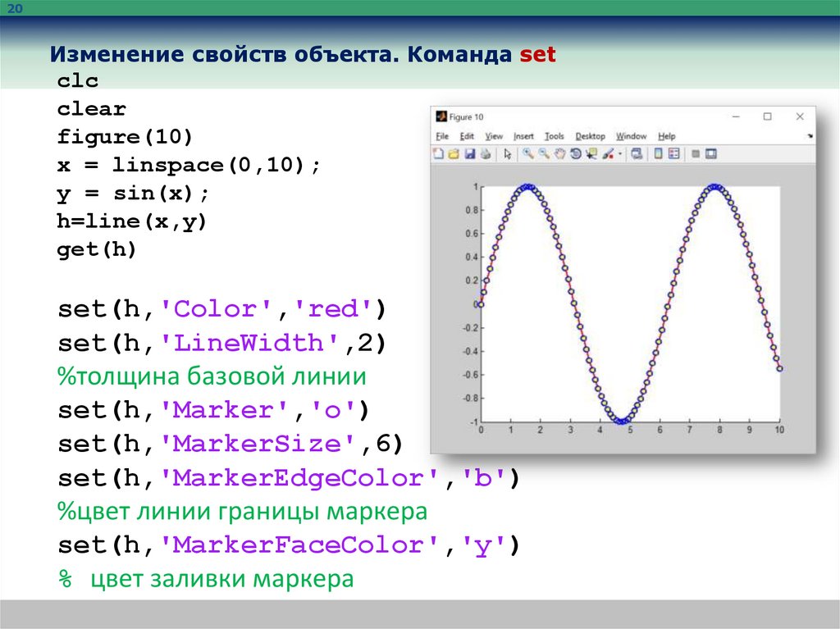This screenshot has height=629, width=840.
Task: Click the 'Figure 10' window title text
Action: [466, 116]
